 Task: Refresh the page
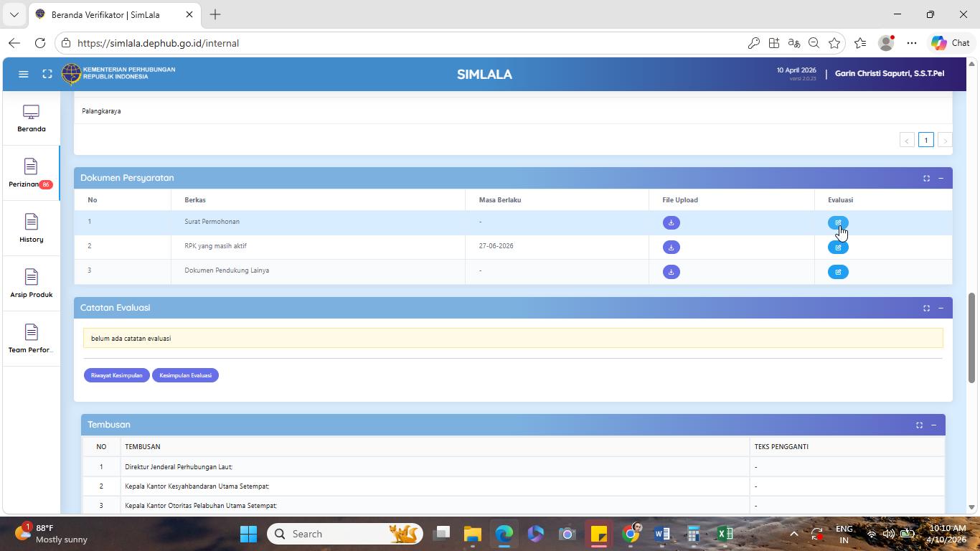pos(40,43)
